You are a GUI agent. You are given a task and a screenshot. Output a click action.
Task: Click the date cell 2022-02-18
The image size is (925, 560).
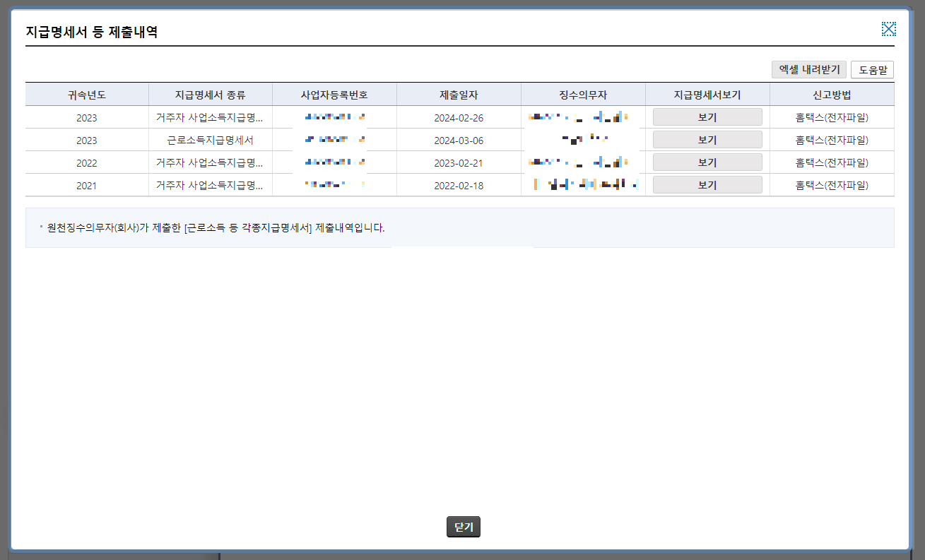click(x=459, y=186)
